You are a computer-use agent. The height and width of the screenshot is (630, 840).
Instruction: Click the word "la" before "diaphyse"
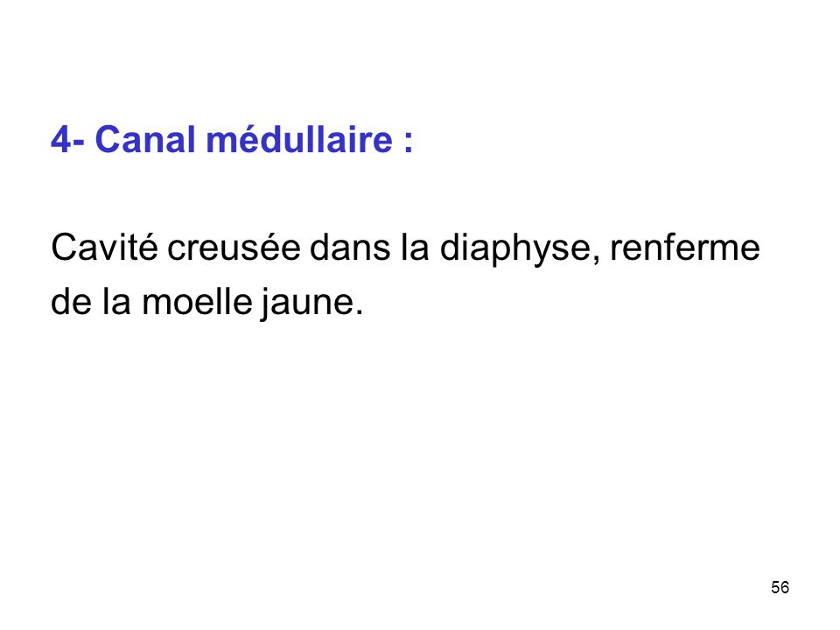coord(415,248)
